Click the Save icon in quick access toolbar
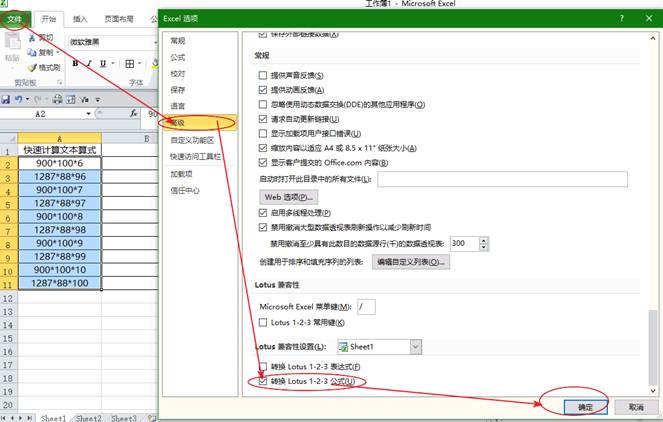Viewport: 663px width, 422px height. pos(6,100)
